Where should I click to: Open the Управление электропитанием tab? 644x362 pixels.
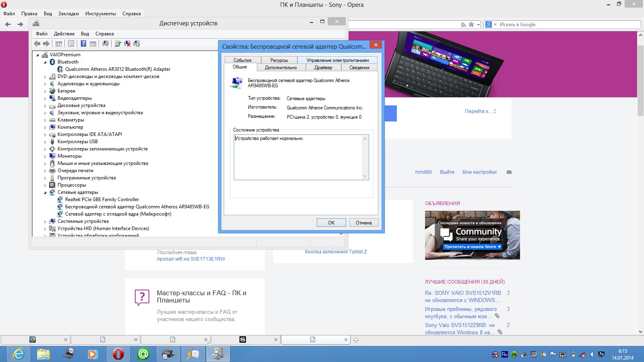[337, 60]
